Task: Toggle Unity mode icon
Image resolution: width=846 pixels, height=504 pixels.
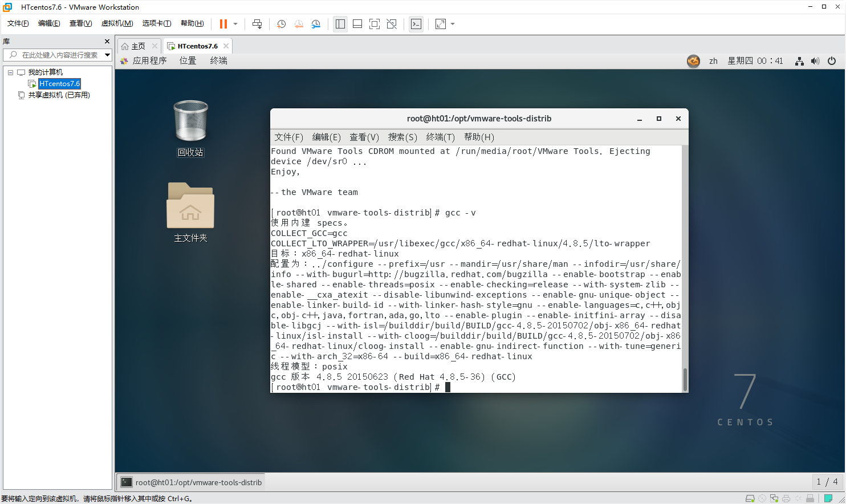Action: coord(392,24)
